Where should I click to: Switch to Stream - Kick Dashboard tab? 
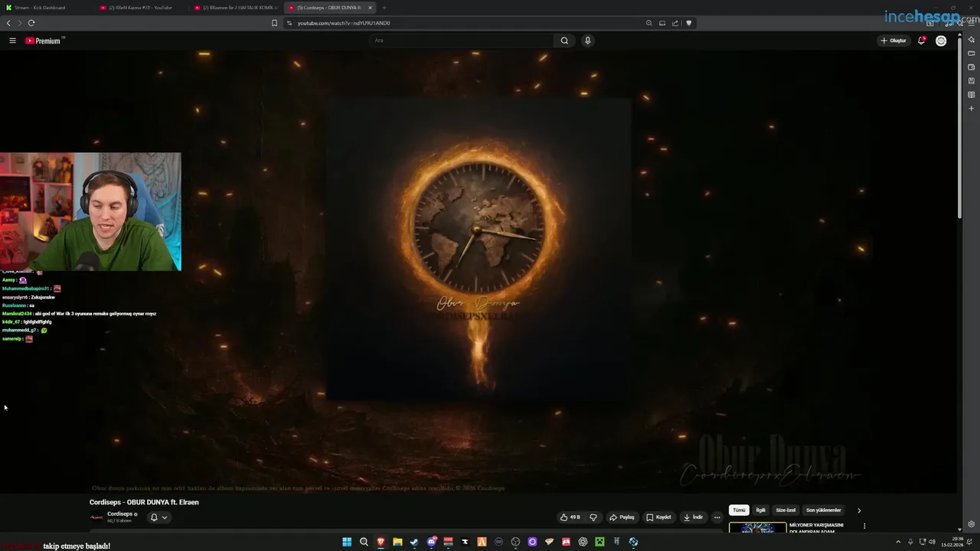coord(47,8)
